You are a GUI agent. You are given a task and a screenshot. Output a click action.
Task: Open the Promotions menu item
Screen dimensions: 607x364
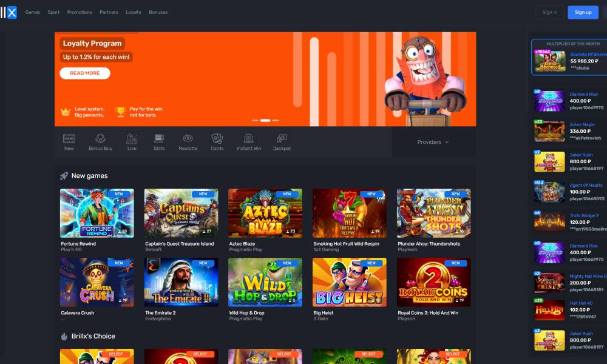tap(80, 12)
